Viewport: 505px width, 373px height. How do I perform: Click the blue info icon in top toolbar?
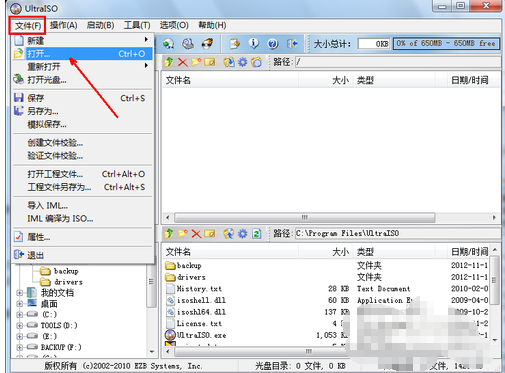[254, 44]
